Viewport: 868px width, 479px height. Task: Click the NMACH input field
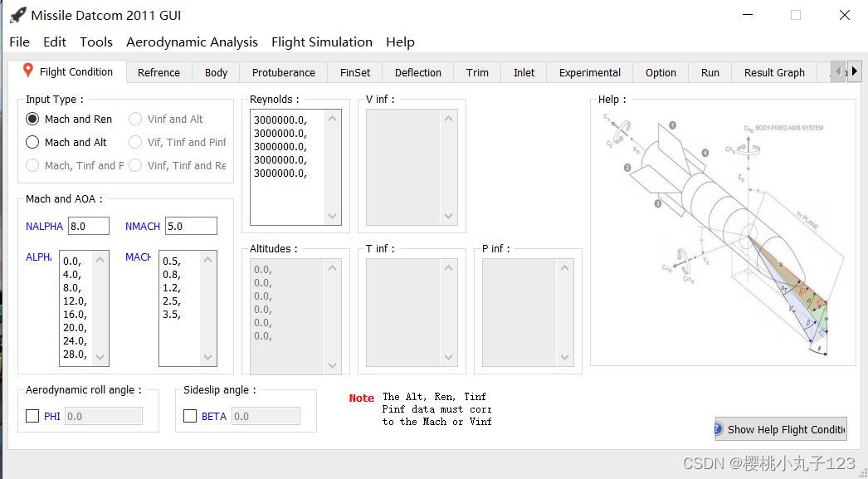click(191, 226)
